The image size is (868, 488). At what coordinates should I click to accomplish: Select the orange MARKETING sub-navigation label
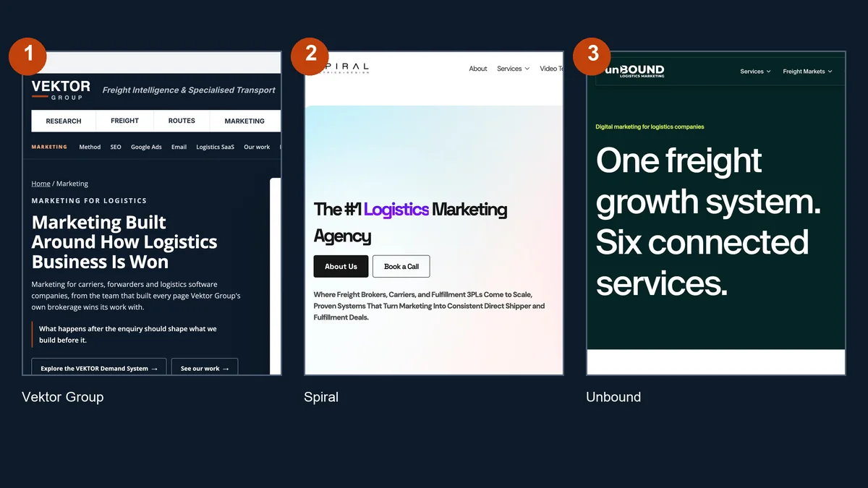coord(49,147)
